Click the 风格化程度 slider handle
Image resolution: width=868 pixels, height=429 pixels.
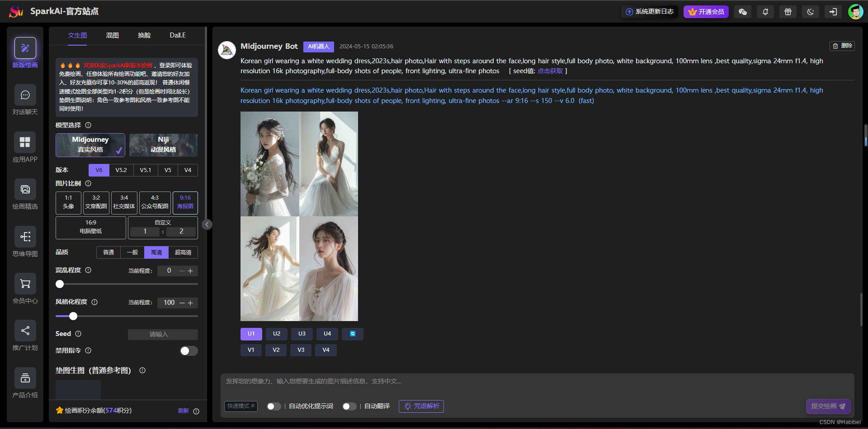[x=73, y=316]
